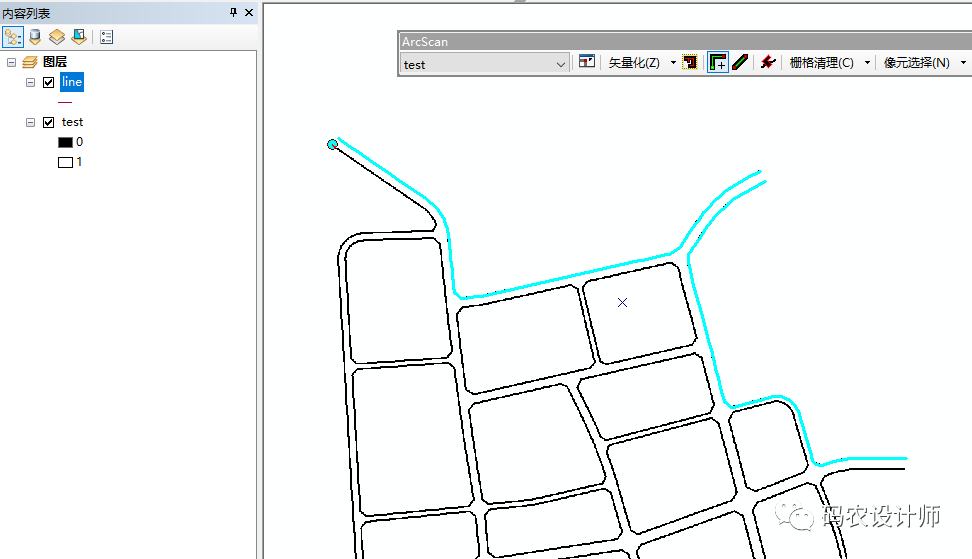Uncheck the line layer visibility checkbox
972x559 pixels.
(x=48, y=82)
